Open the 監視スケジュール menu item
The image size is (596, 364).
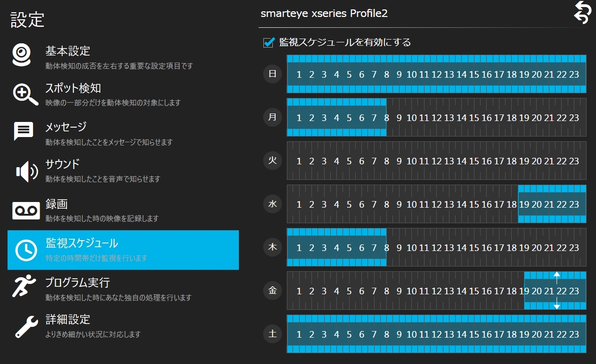(x=123, y=250)
